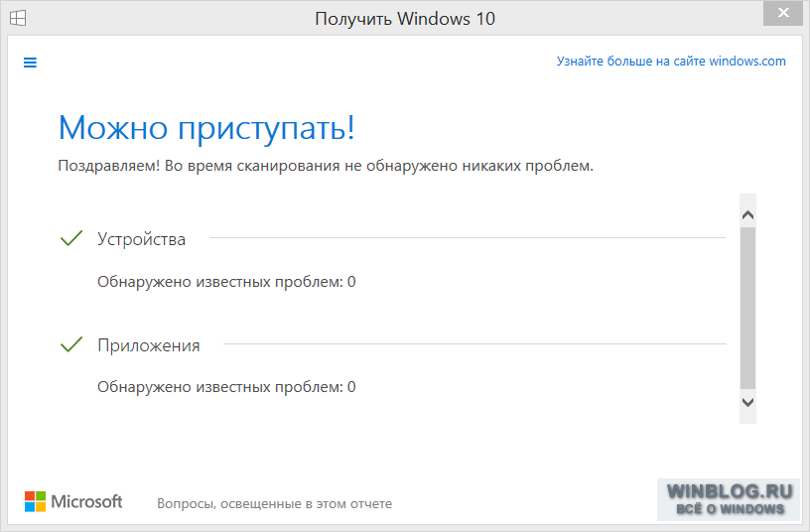Click the Устройства green checkmark
The height and width of the screenshot is (532, 810).
pyautogui.click(x=71, y=238)
